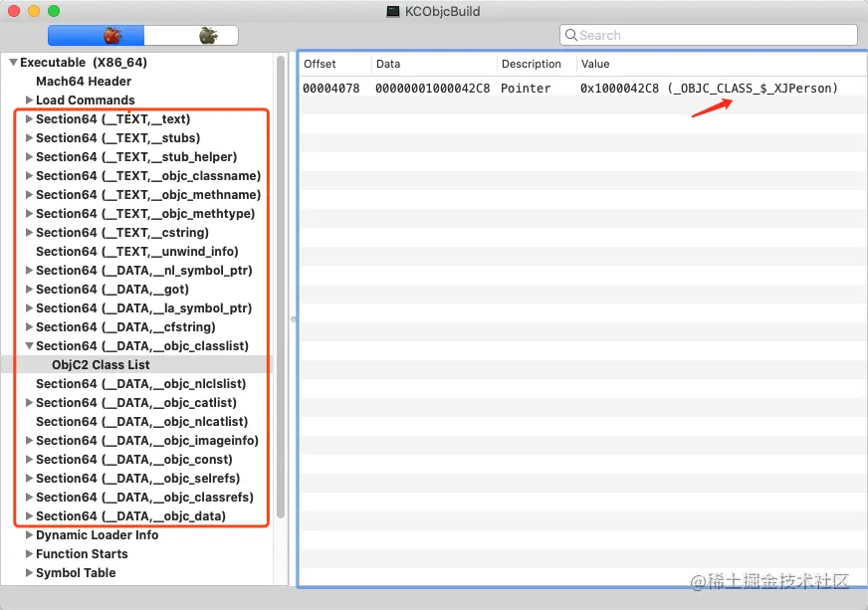Screen dimensions: 868x610
Task: Expand Section64 (__TEXT,__stub_helper) triangle
Action: (x=29, y=156)
